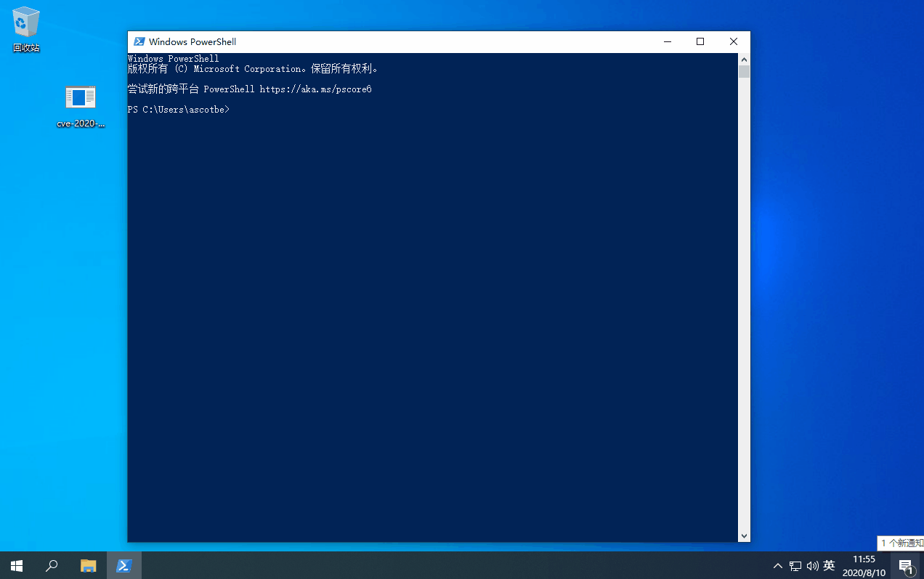Open the clock and date flyout
This screenshot has width=924, height=579.
pyautogui.click(x=864, y=566)
